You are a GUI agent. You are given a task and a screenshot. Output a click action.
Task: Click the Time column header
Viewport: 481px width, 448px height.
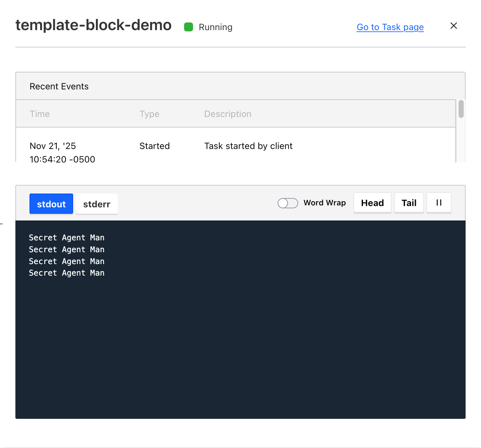[40, 114]
